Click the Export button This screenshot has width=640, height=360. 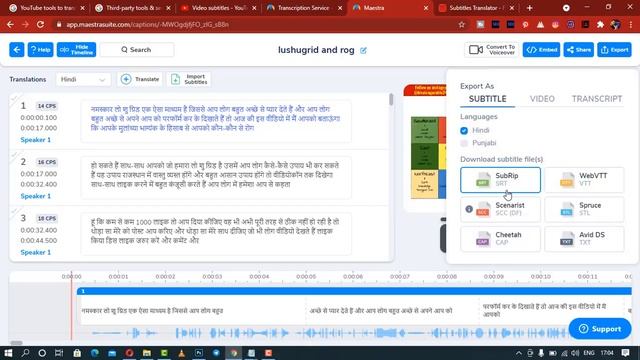614,50
